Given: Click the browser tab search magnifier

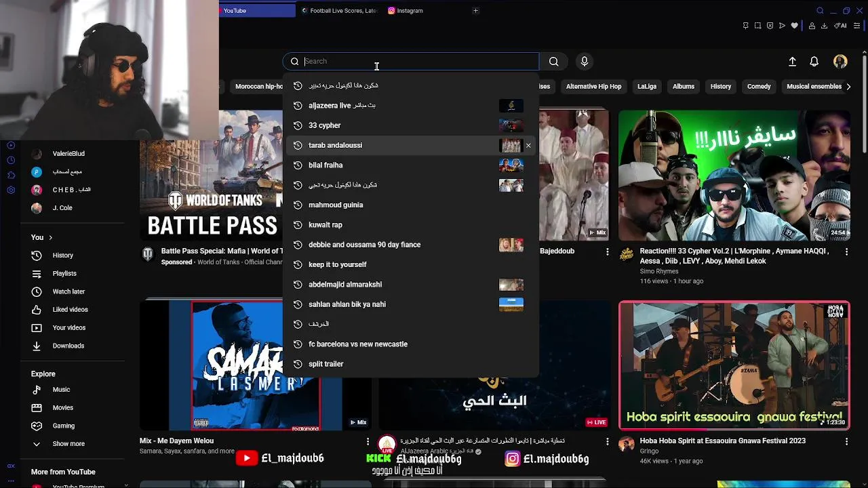Looking at the screenshot, I should point(820,11).
